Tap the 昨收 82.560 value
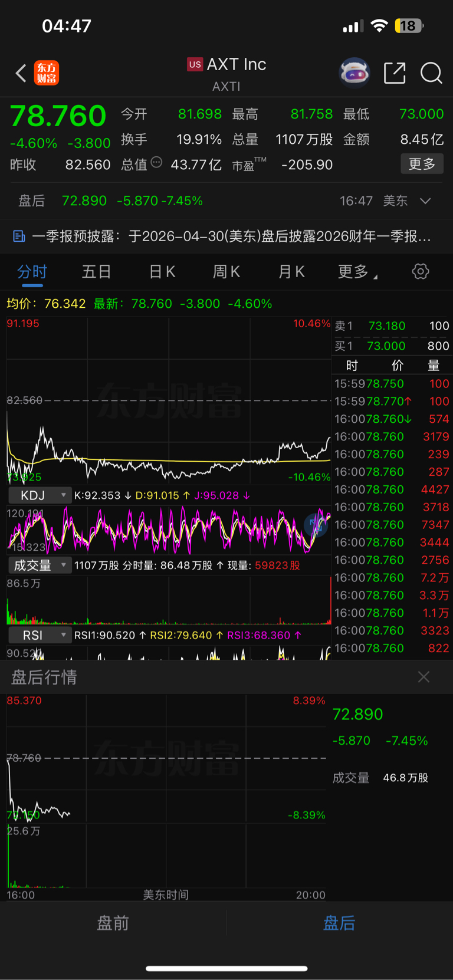Image resolution: width=453 pixels, height=980 pixels. click(88, 165)
